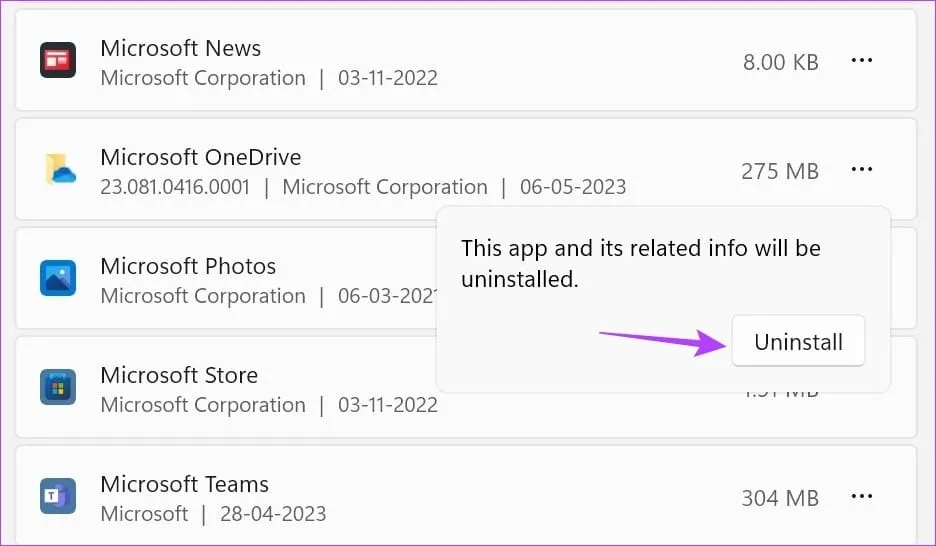This screenshot has width=936, height=546.
Task: Click the Microsoft OneDrive title text
Action: (x=201, y=157)
